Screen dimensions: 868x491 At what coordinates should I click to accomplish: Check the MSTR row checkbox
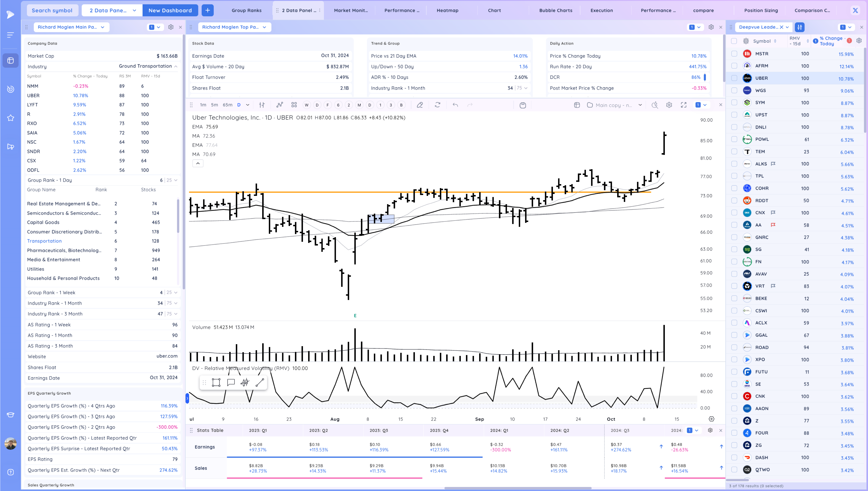pyautogui.click(x=734, y=54)
